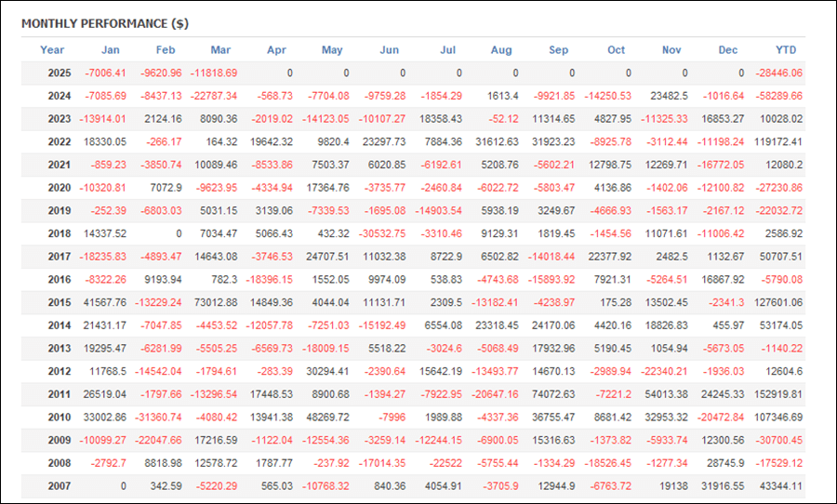Select the 2007 year row label

click(60, 486)
